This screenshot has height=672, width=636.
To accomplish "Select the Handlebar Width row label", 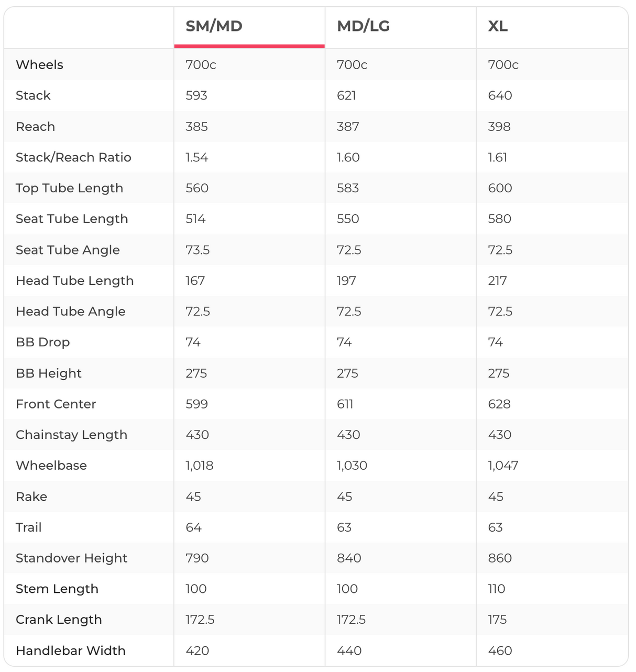I will (70, 651).
